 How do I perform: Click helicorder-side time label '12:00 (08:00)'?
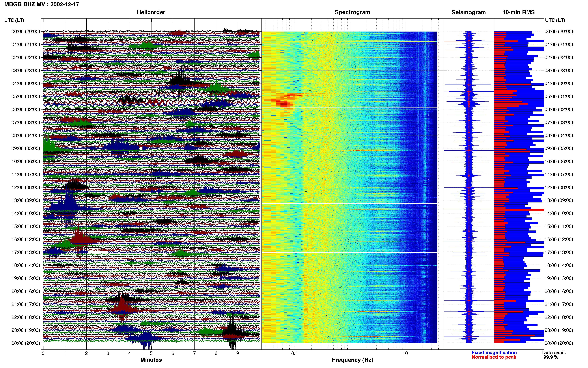coord(26,187)
